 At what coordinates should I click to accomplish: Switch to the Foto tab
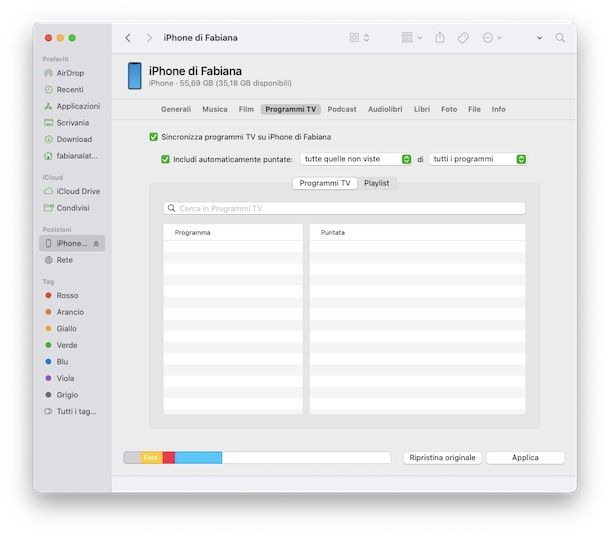(x=449, y=109)
